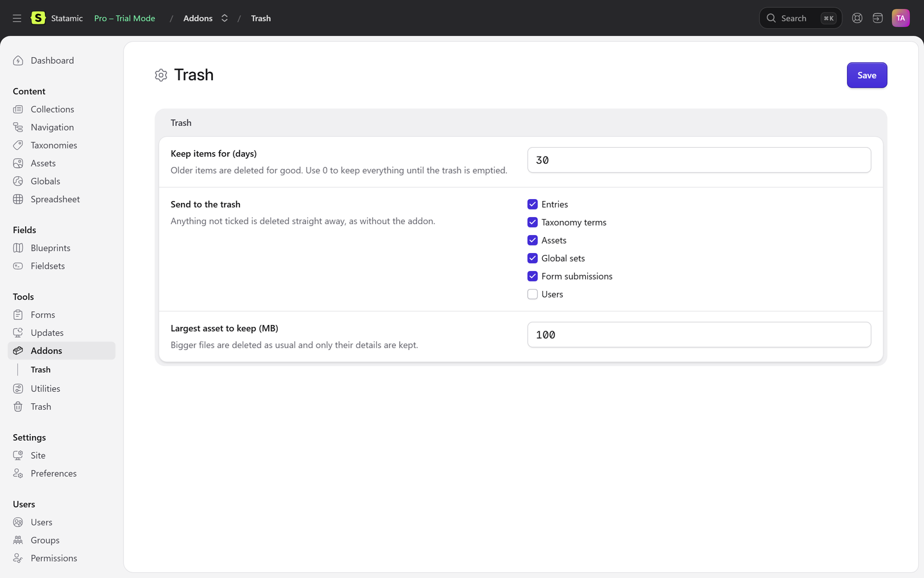
Task: Click the Globals icon
Action: [18, 181]
